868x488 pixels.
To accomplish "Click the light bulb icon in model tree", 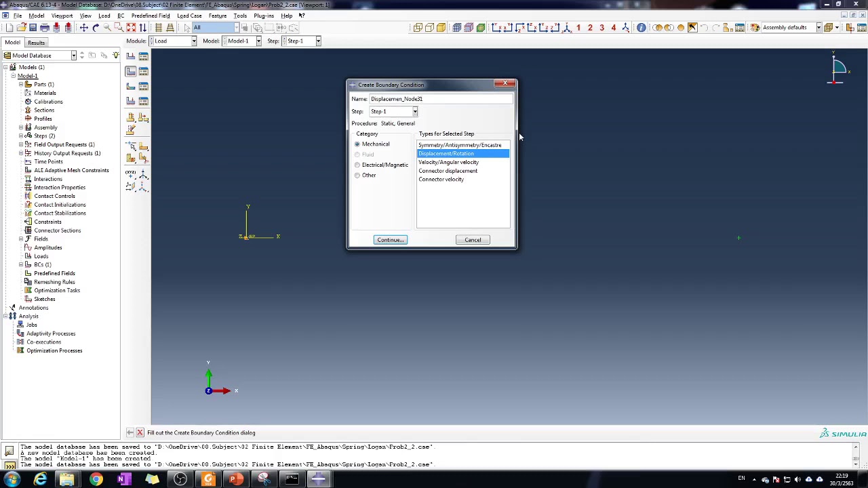I will coord(116,56).
